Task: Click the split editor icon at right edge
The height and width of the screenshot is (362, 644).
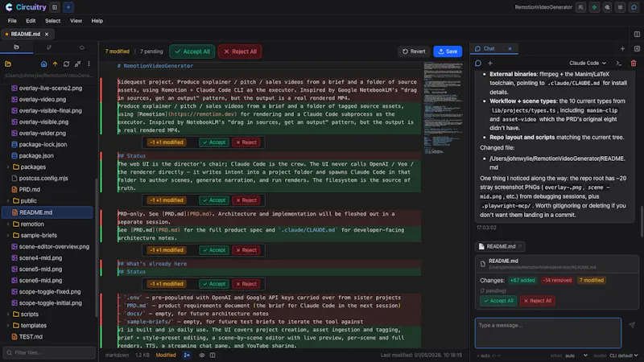Action: click(x=637, y=34)
